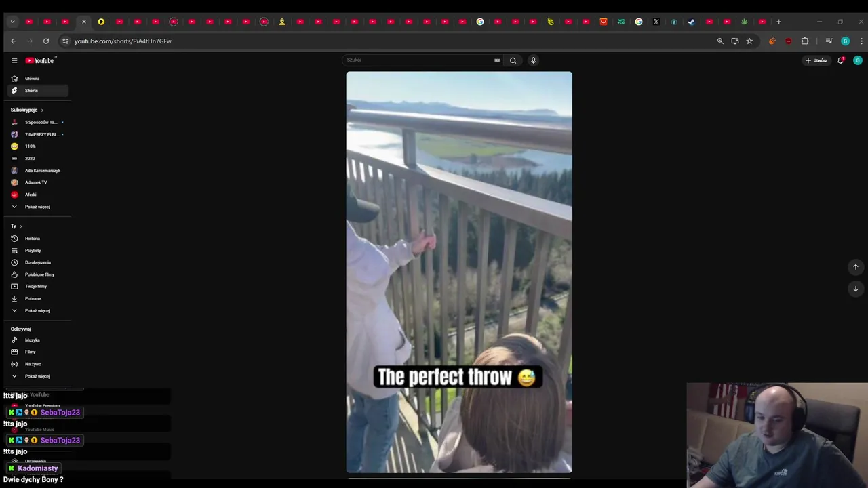The width and height of the screenshot is (868, 488).
Task: Open Filmy in Odkrywaj section
Action: (38, 352)
